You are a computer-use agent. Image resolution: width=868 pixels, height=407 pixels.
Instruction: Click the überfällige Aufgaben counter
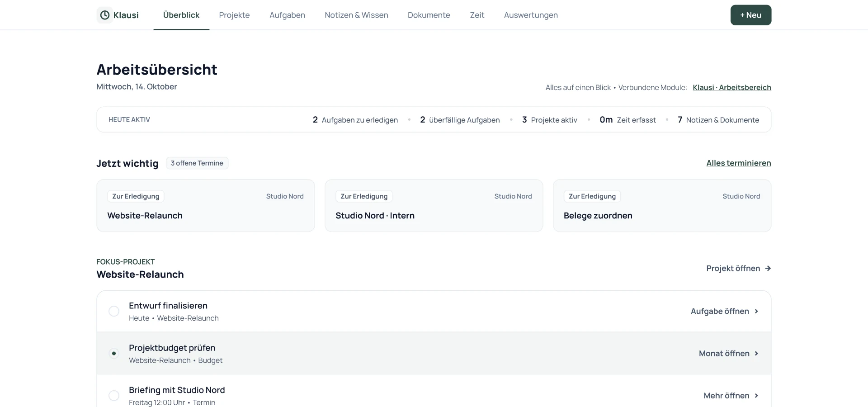pos(460,120)
